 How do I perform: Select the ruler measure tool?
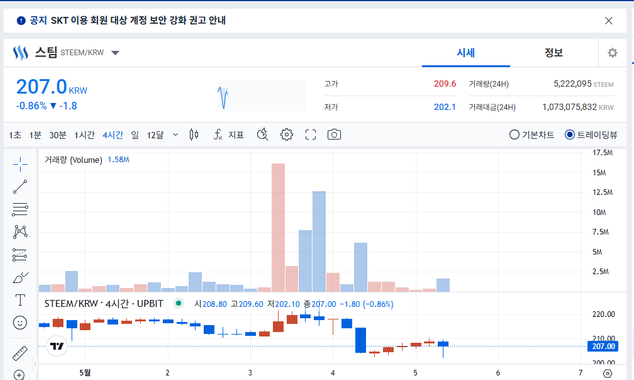(20, 353)
